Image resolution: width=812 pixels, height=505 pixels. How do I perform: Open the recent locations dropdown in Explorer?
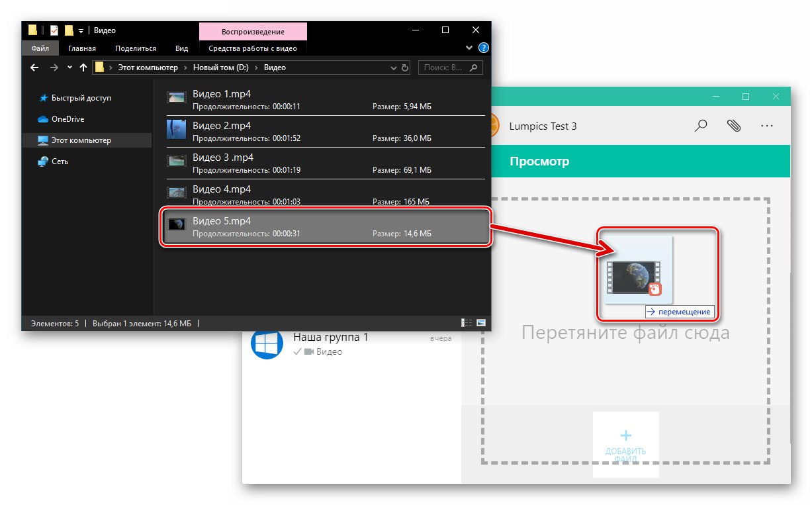pos(69,68)
